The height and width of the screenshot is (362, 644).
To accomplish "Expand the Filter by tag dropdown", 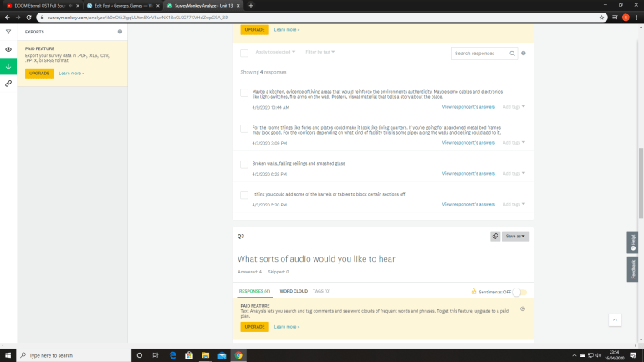I will click(x=319, y=53).
